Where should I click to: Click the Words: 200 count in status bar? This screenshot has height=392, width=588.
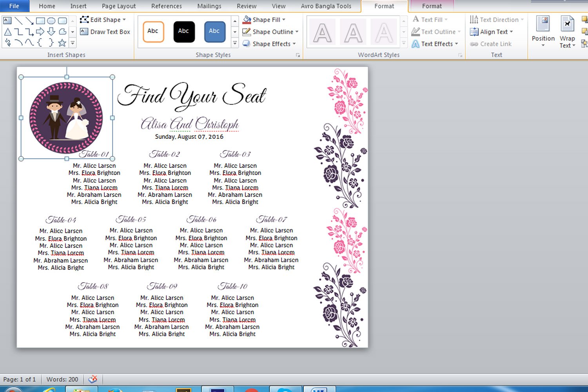[62, 379]
